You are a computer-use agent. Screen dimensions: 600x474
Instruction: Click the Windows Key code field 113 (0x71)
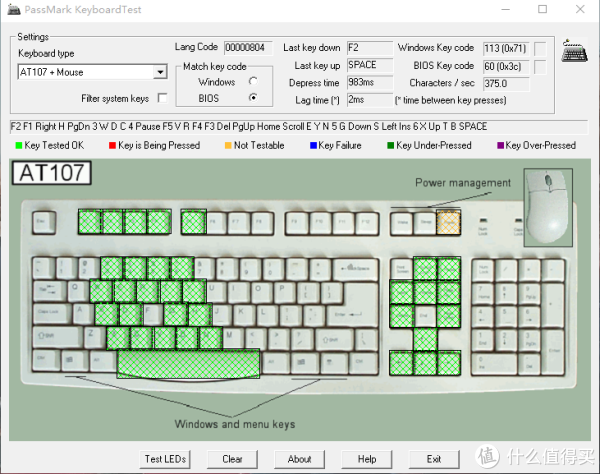coord(506,49)
